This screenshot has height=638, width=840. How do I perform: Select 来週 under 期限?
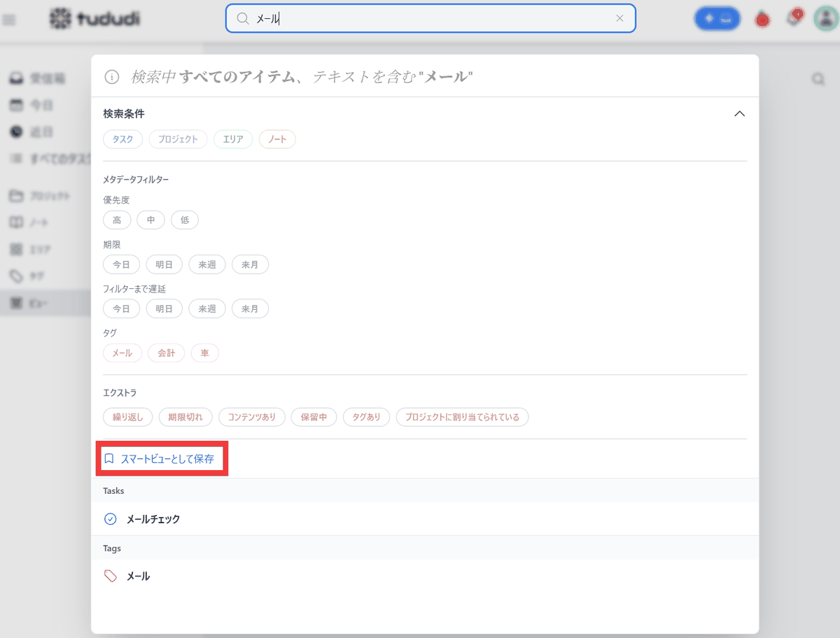click(207, 264)
